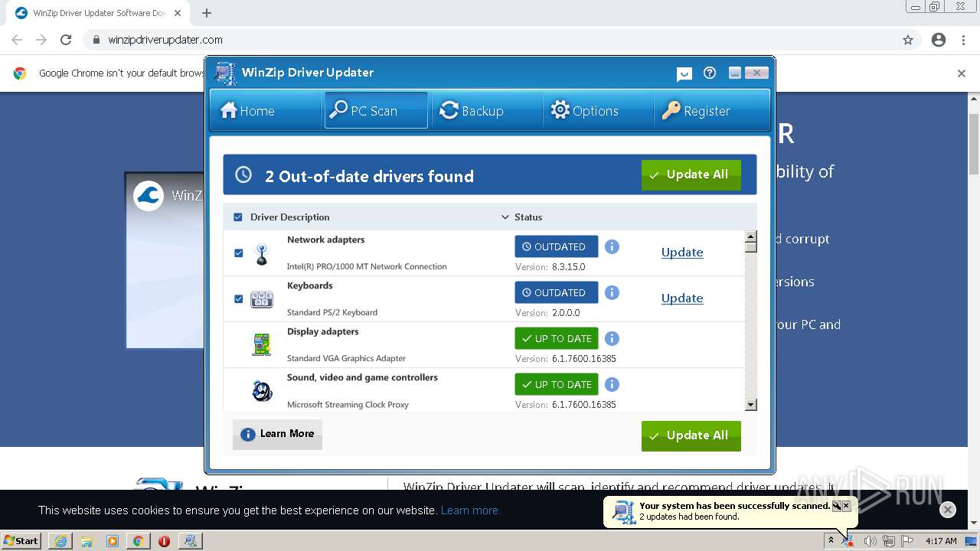
Task: Expand the Status column sort dropdown
Action: pyautogui.click(x=505, y=217)
